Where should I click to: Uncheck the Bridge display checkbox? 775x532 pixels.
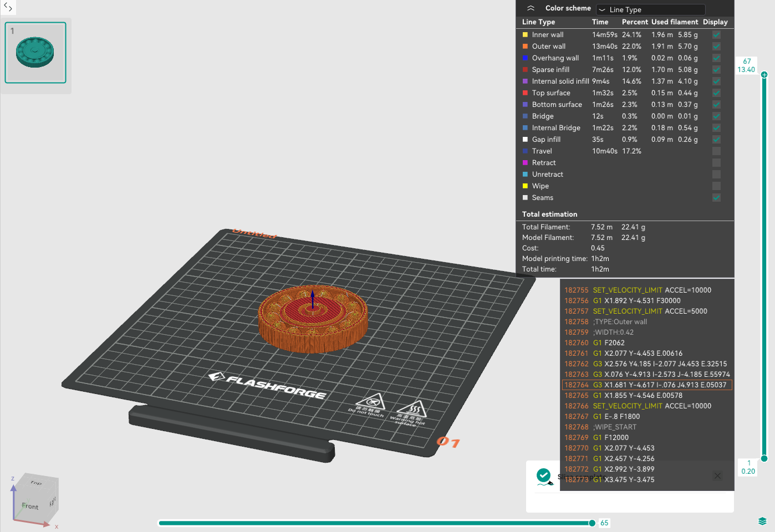(716, 116)
